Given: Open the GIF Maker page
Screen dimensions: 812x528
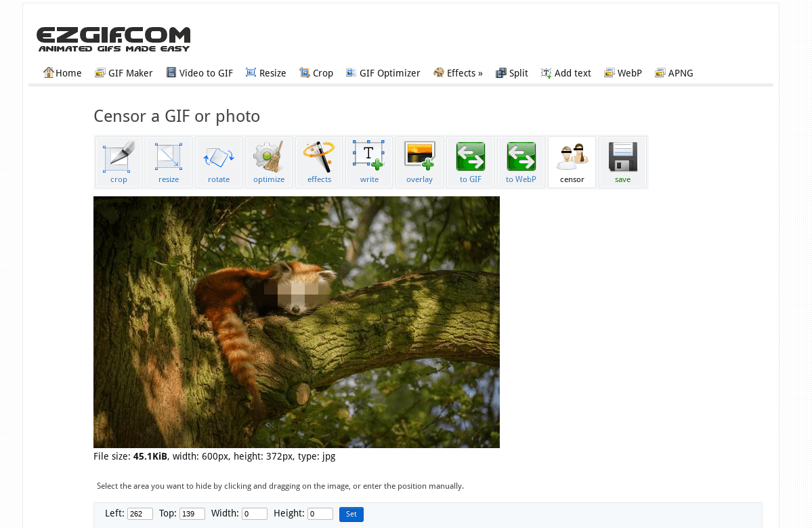Looking at the screenshot, I should tap(123, 72).
